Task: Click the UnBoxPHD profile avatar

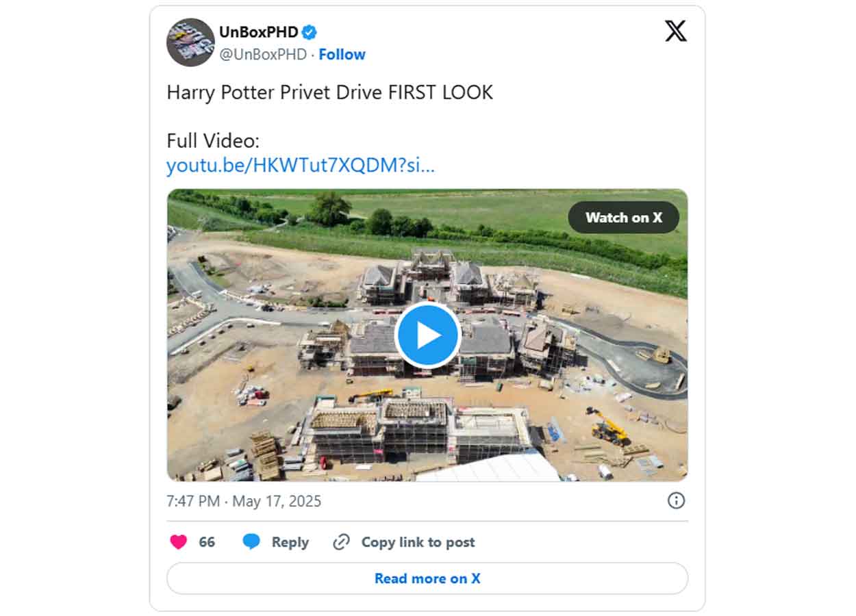Action: 190,42
